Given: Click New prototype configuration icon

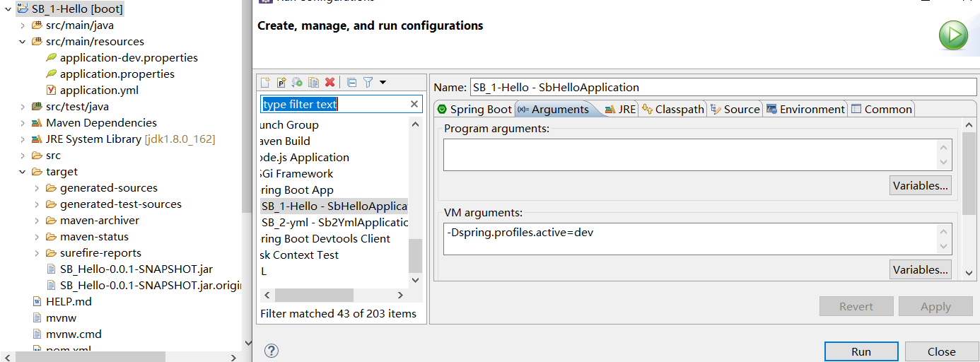Looking at the screenshot, I should pos(281,82).
